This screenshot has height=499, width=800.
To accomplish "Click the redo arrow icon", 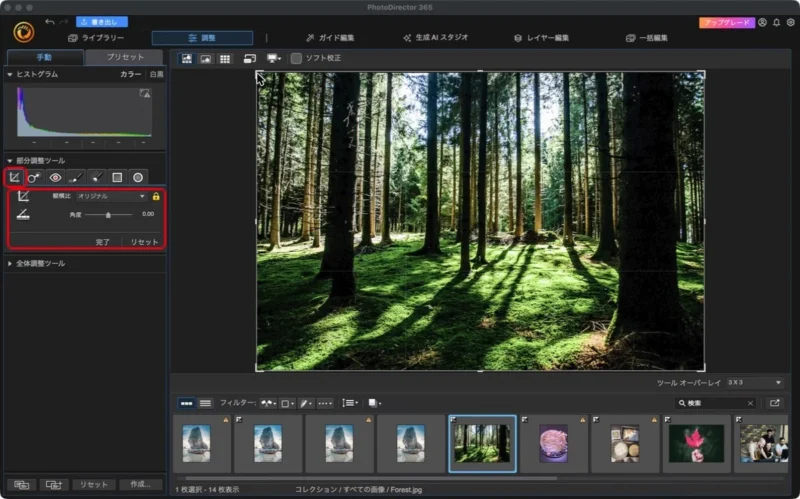I will [64, 22].
